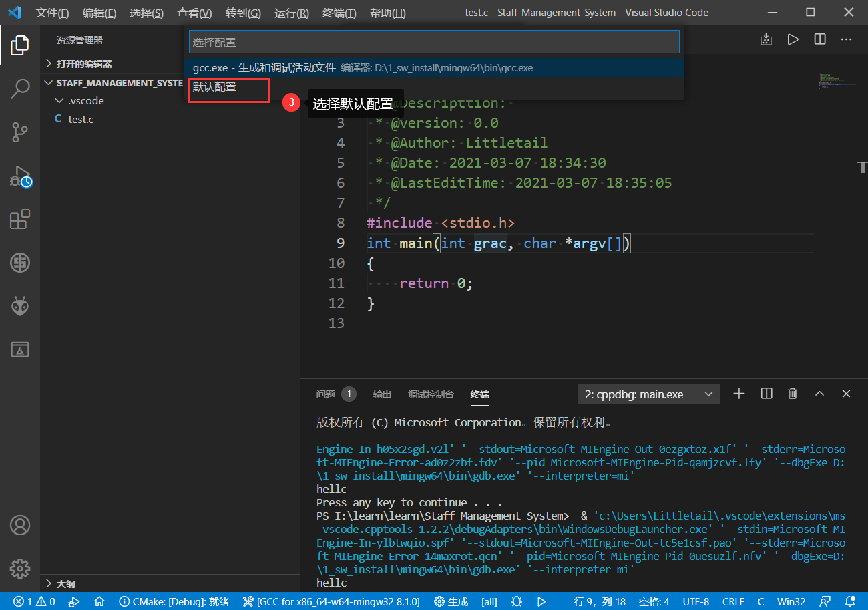Change line ending via CRLF

point(733,601)
